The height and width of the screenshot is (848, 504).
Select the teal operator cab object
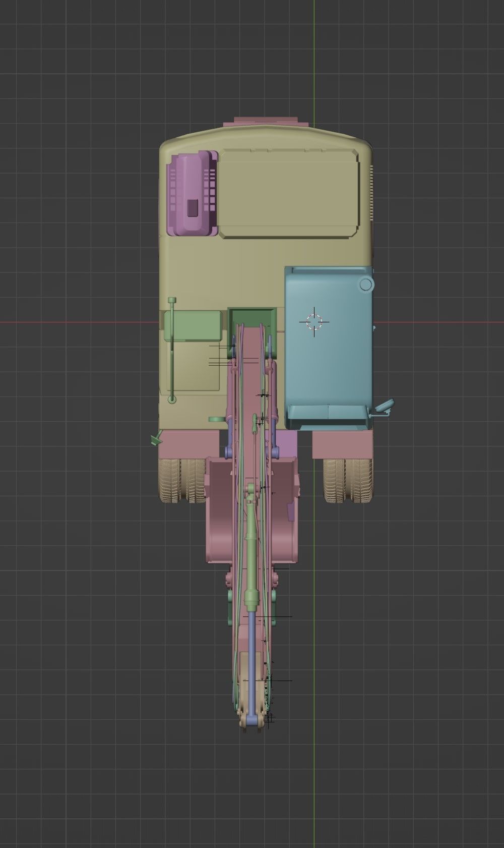(329, 348)
